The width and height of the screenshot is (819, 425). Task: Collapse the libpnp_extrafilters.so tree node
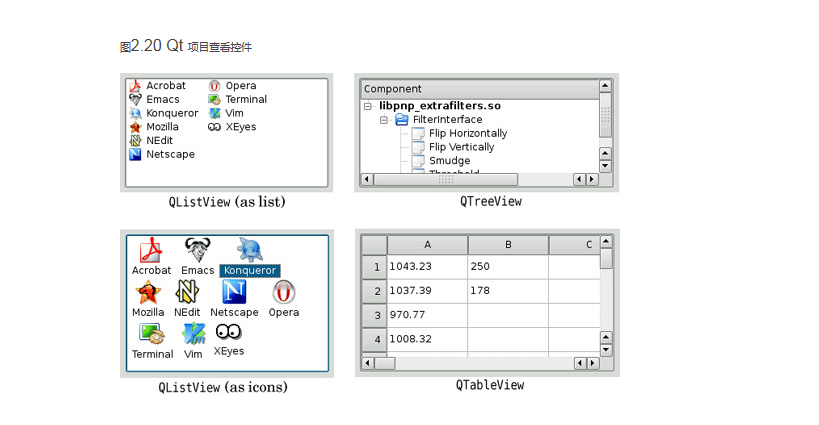tap(368, 106)
